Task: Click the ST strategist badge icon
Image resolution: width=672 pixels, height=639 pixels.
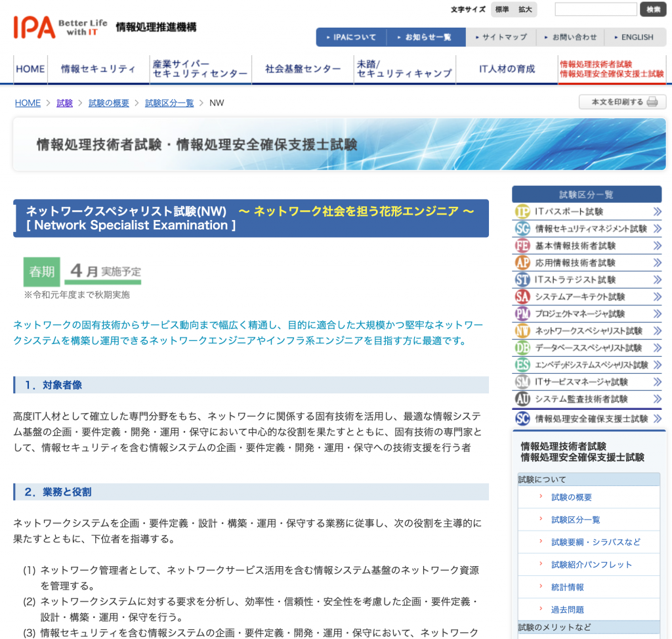Action: coord(522,280)
